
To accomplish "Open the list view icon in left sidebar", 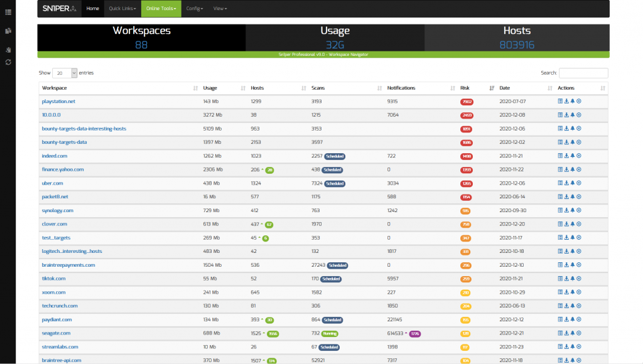I will point(8,12).
